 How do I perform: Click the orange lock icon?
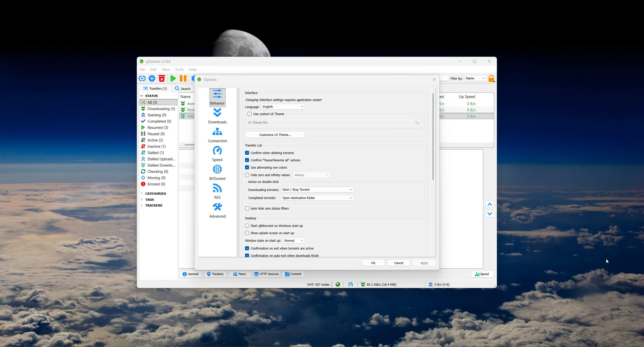coord(491,79)
